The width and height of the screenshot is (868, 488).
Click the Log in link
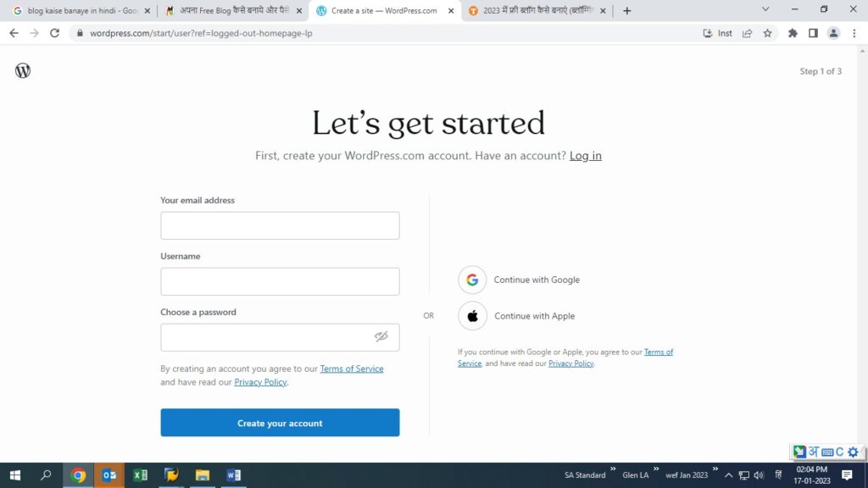(x=585, y=156)
